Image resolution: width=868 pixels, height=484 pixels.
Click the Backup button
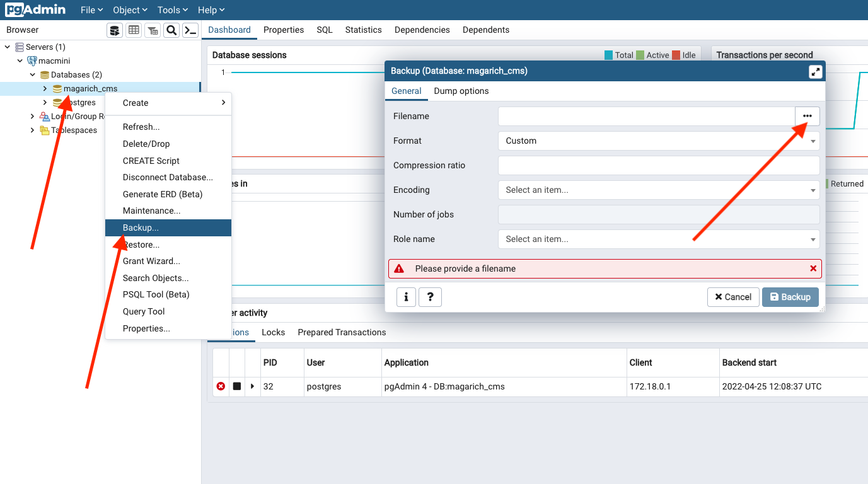[x=790, y=297]
